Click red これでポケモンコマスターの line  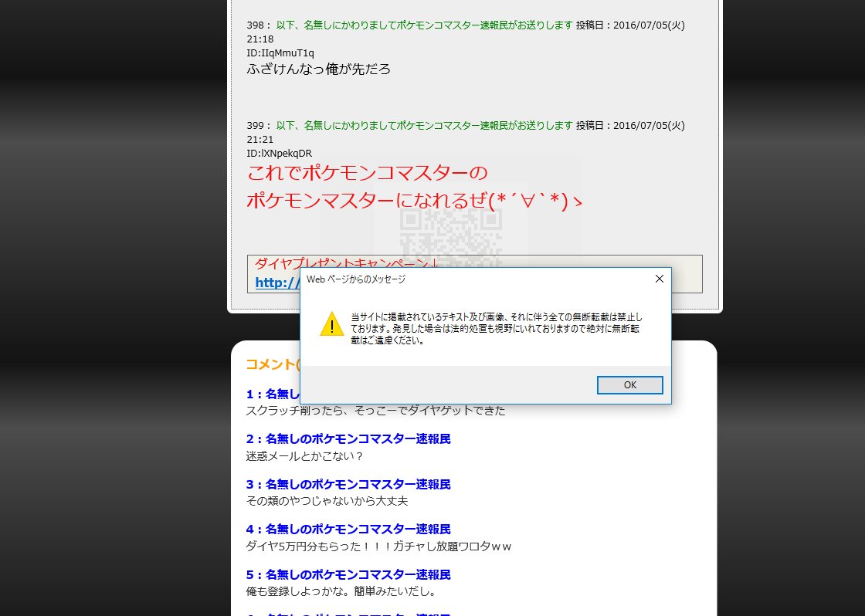tap(368, 173)
